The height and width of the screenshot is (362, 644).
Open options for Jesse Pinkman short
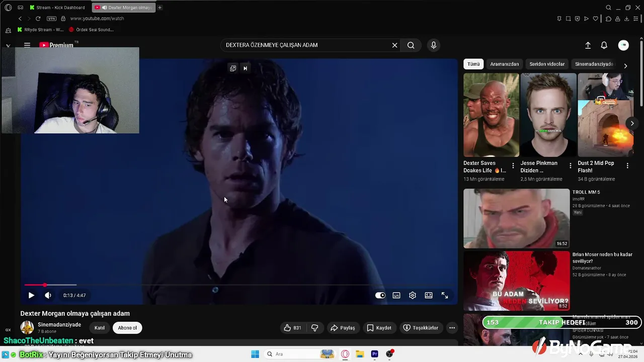(570, 165)
